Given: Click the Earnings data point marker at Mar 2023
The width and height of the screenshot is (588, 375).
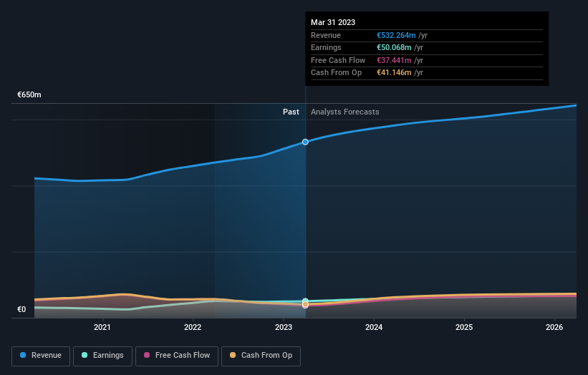Looking at the screenshot, I should 305,301.
